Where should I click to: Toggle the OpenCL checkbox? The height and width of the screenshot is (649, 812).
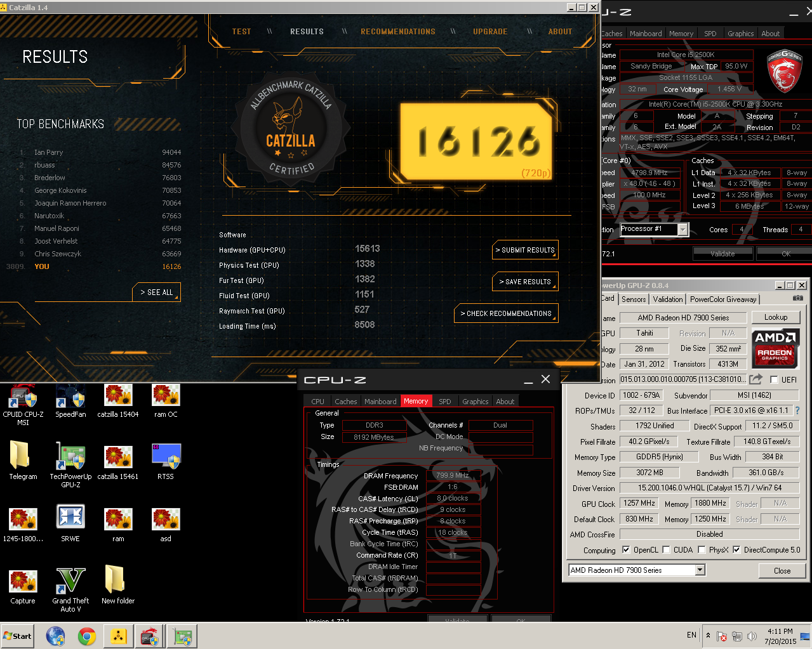click(626, 550)
